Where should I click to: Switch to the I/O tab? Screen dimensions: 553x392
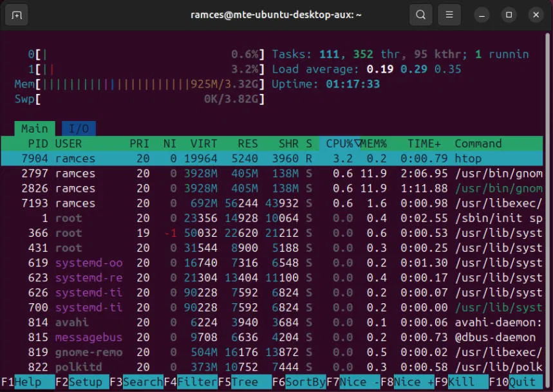79,129
